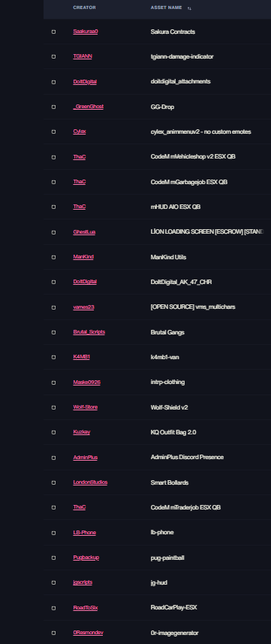The height and width of the screenshot is (644, 271).
Task: Check the box beside jg-hud
Action: [53, 583]
